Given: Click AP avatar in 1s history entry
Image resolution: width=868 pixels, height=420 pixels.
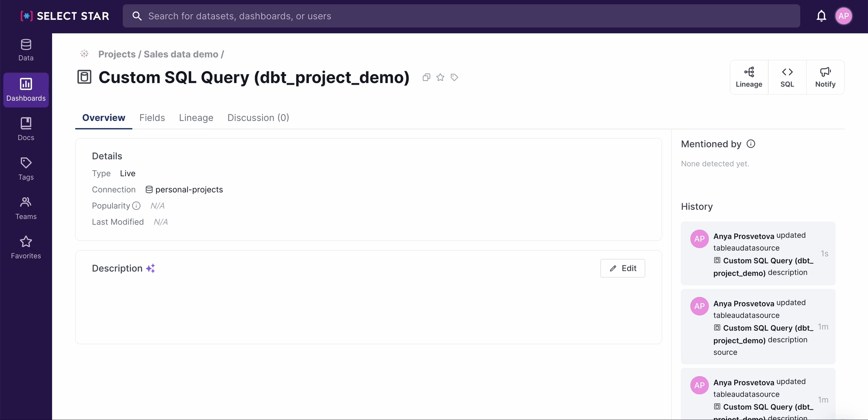Looking at the screenshot, I should click(699, 239).
